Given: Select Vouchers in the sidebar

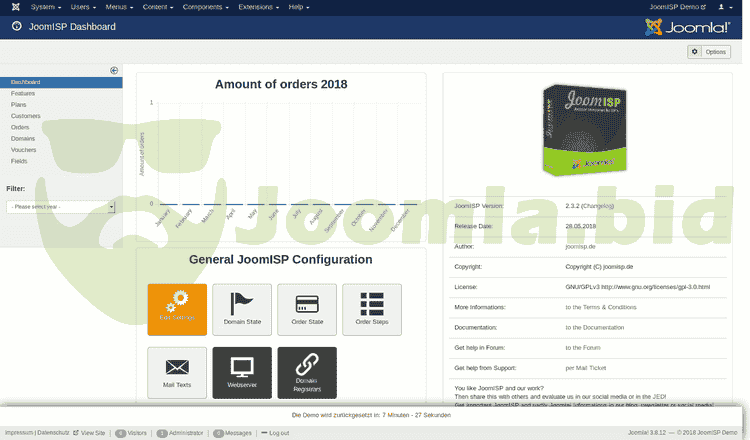Looking at the screenshot, I should (25, 149).
